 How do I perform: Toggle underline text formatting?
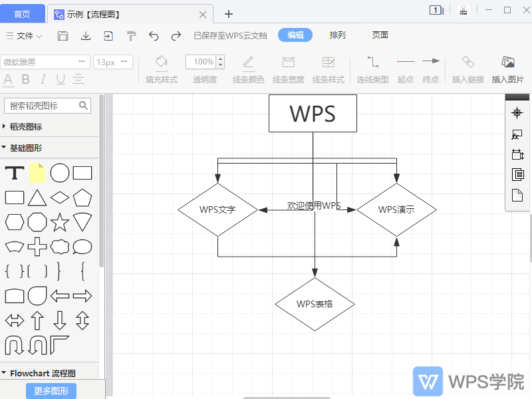click(61, 80)
